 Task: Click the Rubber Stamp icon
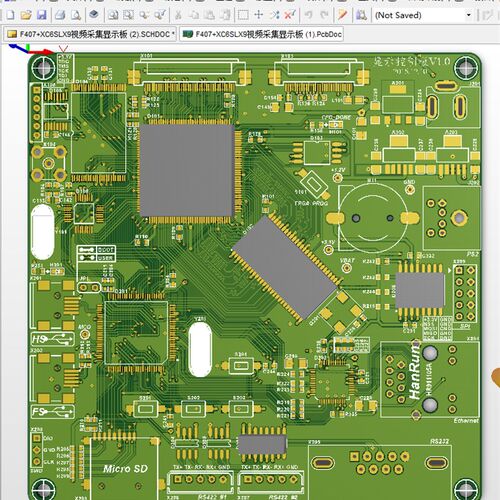(226, 15)
